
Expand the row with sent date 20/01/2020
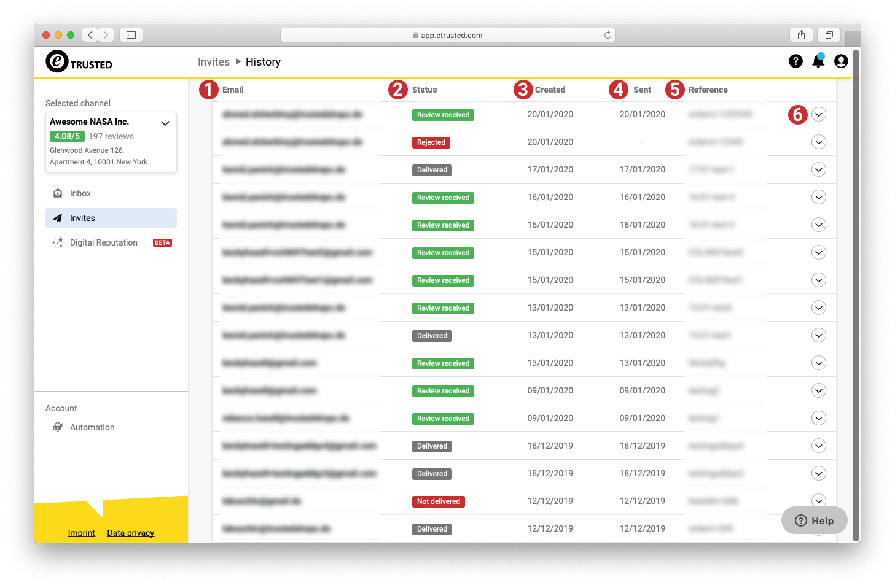819,114
